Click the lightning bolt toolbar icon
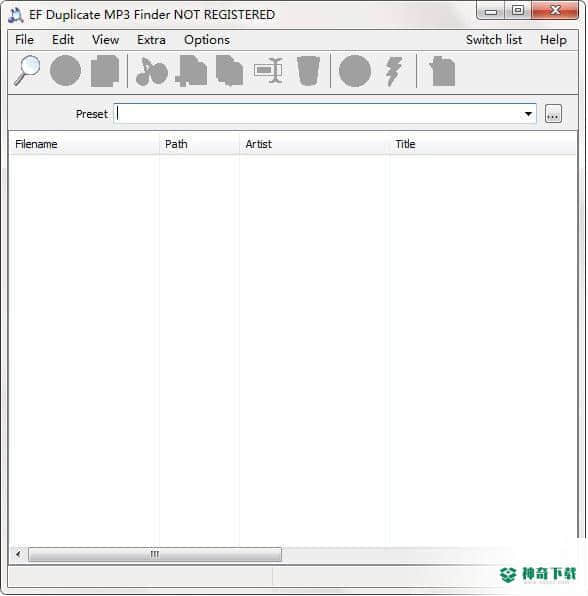588x596 pixels. [x=394, y=71]
